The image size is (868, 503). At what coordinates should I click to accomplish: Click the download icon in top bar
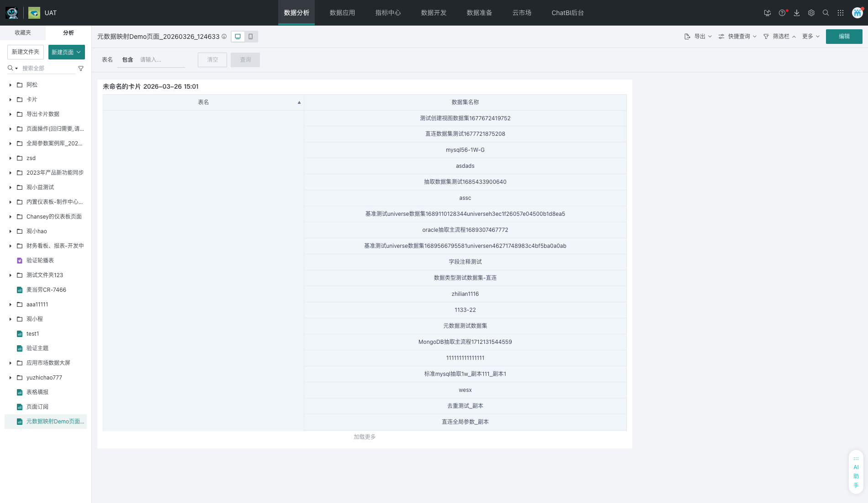[x=797, y=13]
